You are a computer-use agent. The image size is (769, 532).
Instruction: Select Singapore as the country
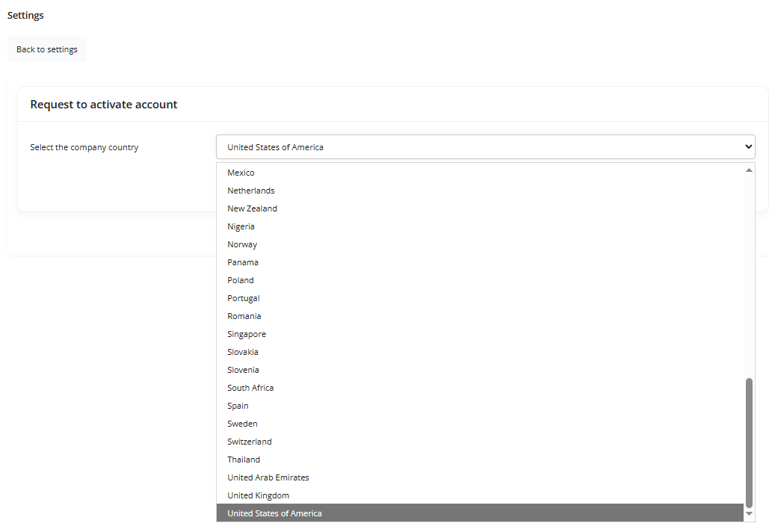[x=247, y=334]
